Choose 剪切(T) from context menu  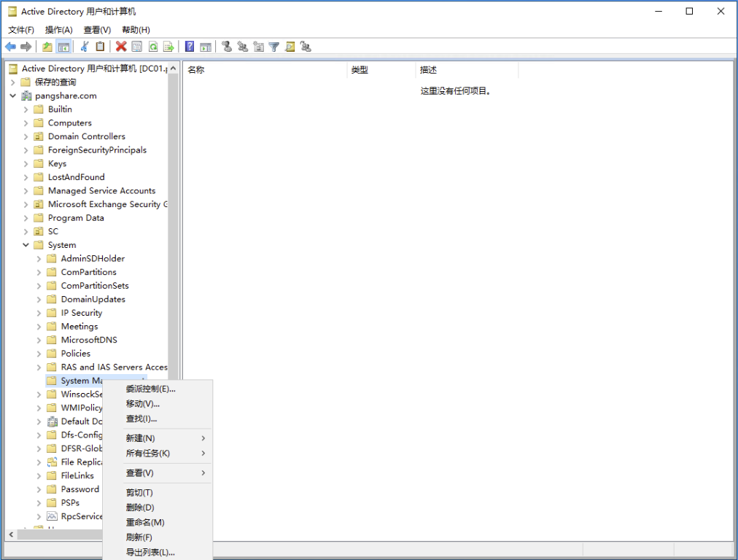158,493
